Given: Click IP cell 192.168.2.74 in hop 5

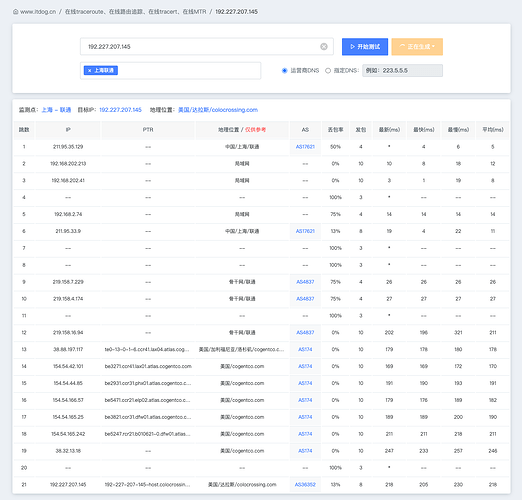Looking at the screenshot, I should point(68,214).
